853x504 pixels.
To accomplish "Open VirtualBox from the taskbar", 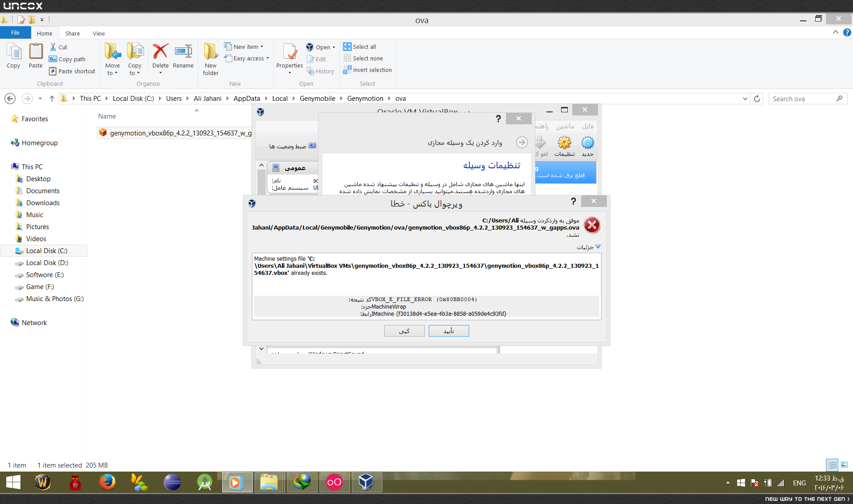I will (367, 482).
